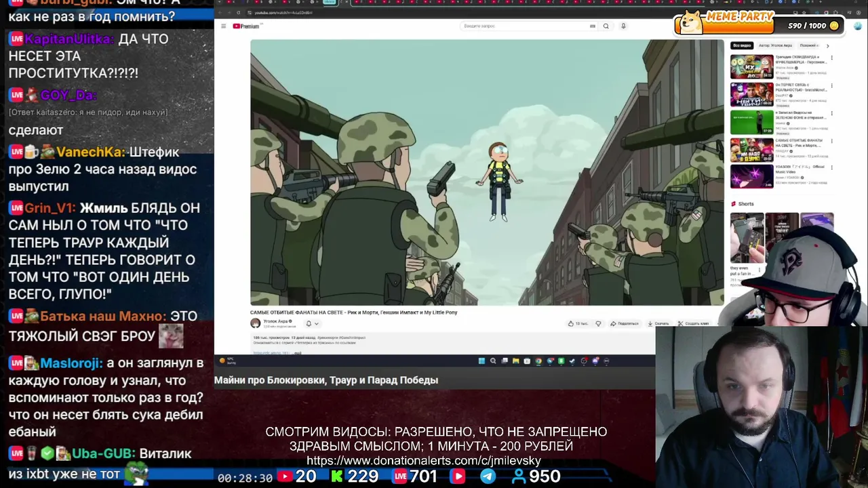Click the Поделиться share button
This screenshot has width=868, height=488.
click(x=625, y=323)
